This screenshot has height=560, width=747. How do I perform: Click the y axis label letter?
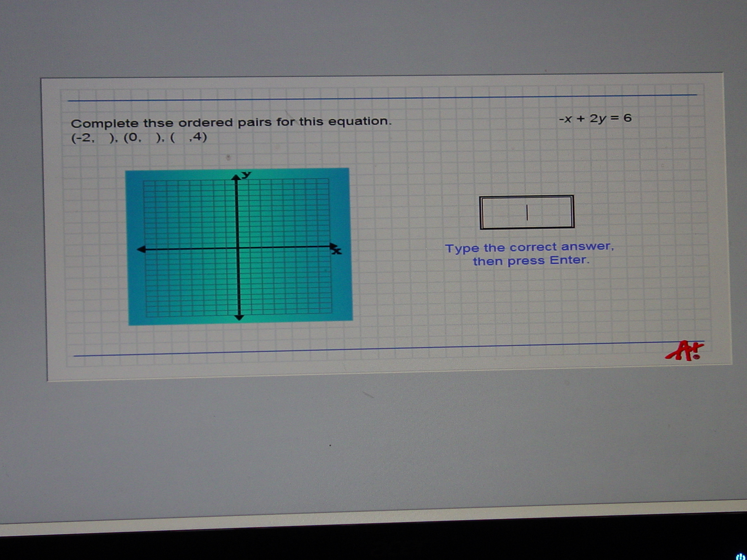click(x=247, y=174)
